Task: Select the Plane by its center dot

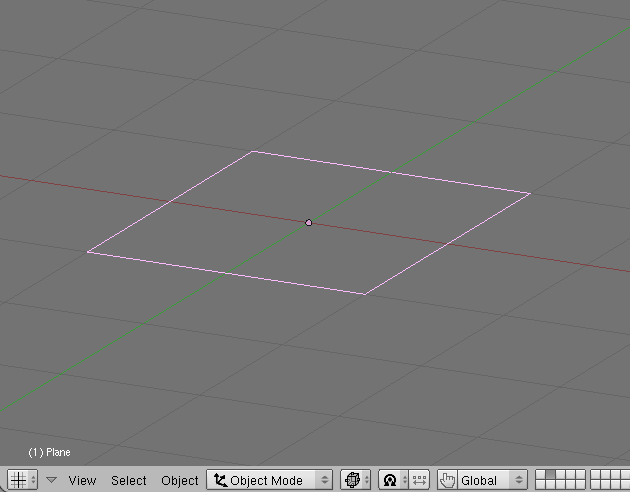Action: coord(309,223)
